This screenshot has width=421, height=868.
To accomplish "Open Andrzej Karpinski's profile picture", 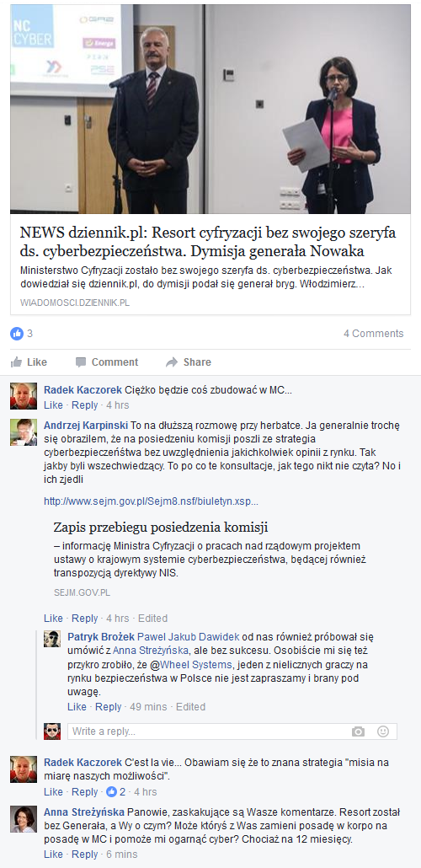I will [x=24, y=432].
